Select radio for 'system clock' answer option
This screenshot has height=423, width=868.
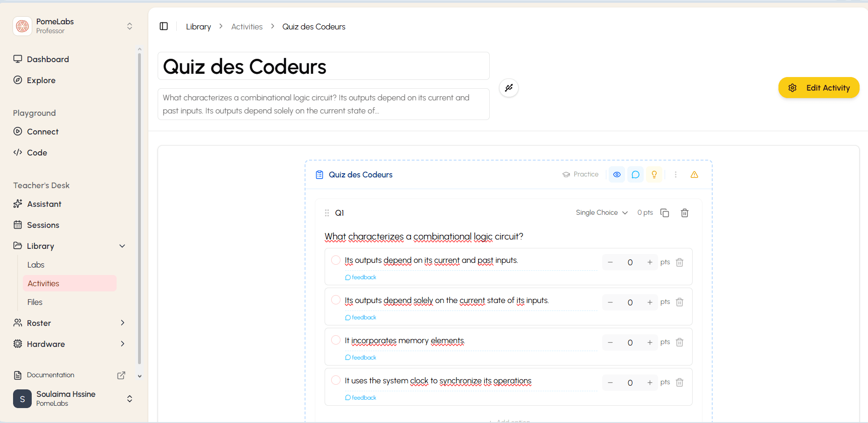(336, 380)
